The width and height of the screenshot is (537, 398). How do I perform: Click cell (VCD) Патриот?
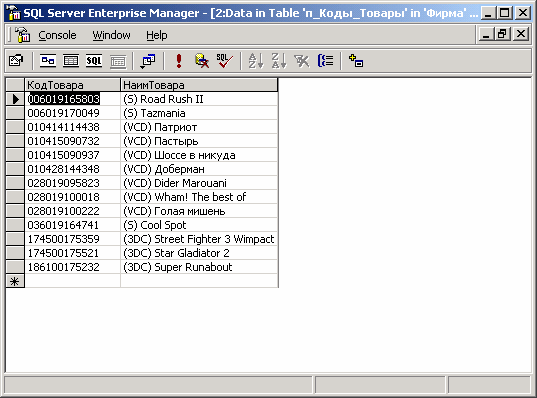199,127
